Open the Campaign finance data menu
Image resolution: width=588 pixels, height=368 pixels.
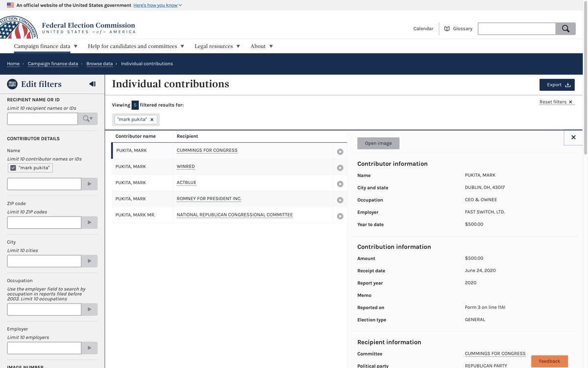(46, 46)
